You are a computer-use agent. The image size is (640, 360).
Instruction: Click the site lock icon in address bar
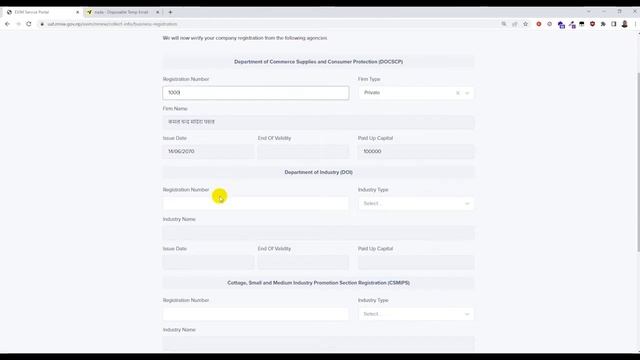coord(42,24)
